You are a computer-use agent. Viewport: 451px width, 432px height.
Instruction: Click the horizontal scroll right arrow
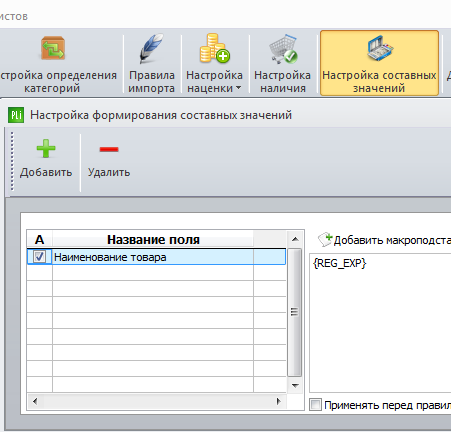pyautogui.click(x=279, y=401)
